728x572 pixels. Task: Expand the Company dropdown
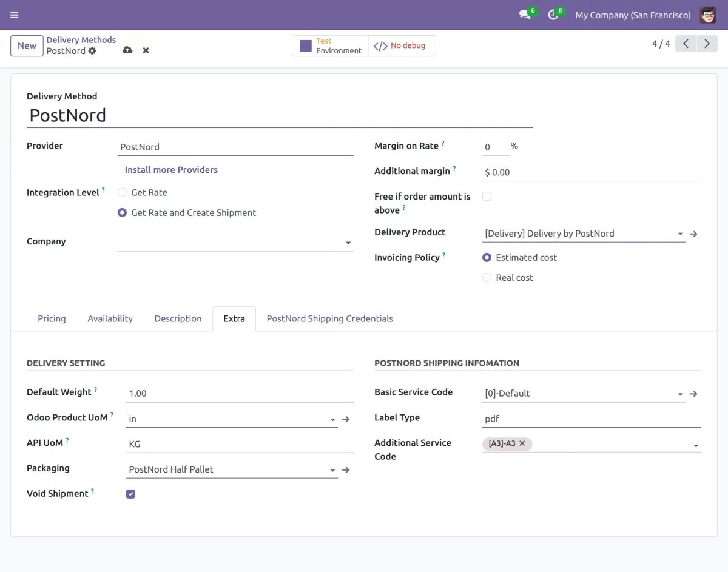click(x=235, y=242)
